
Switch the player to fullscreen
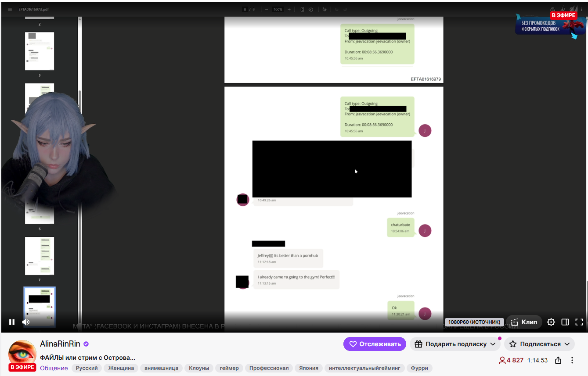coord(579,322)
